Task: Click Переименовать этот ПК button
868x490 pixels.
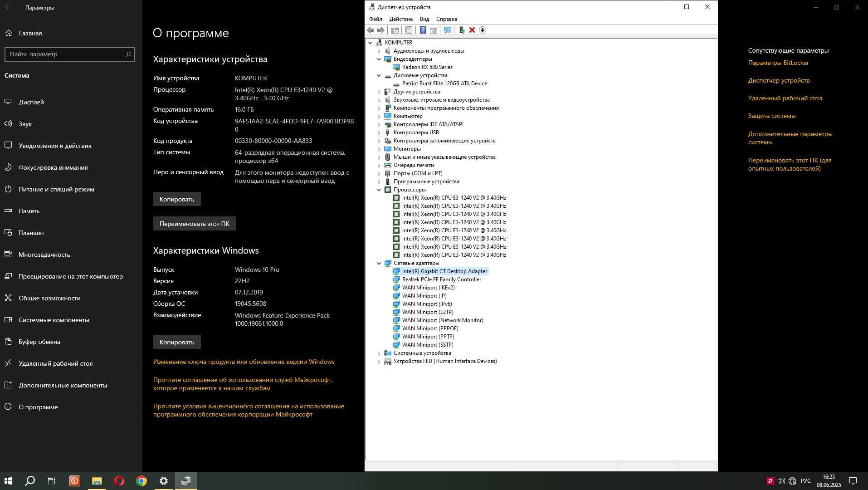Action: click(195, 224)
